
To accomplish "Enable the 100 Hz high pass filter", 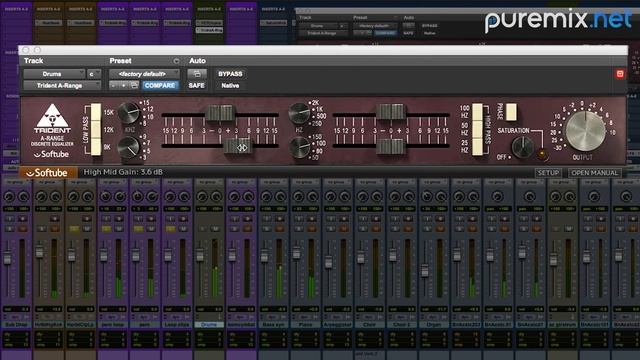I will [x=477, y=112].
